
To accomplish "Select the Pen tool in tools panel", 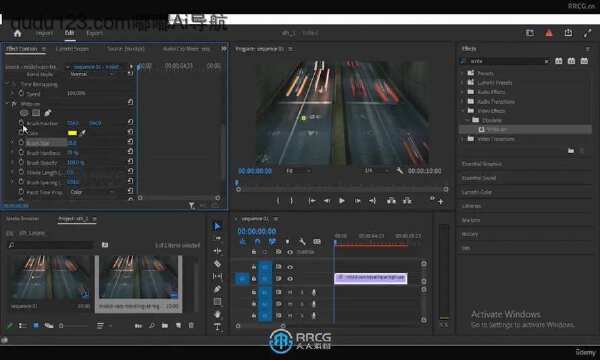I will click(217, 289).
